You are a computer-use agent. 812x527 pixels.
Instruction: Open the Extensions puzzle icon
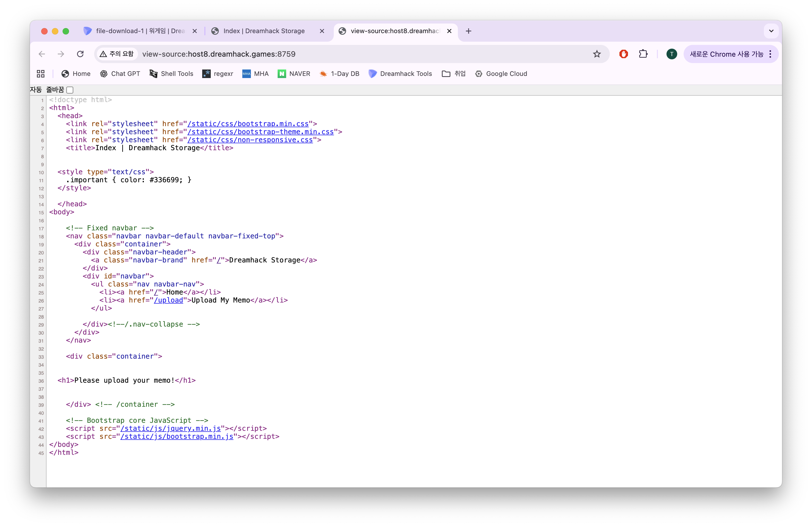[643, 54]
